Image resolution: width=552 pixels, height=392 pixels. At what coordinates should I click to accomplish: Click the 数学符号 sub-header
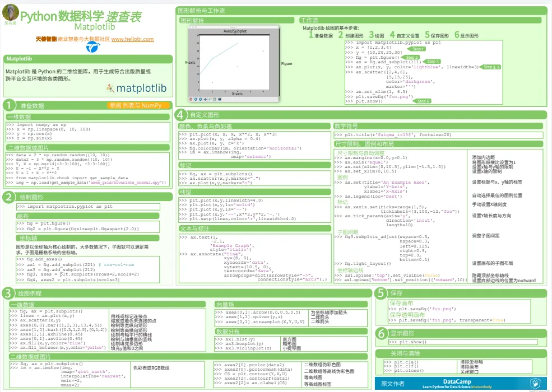pyautogui.click(x=438, y=126)
